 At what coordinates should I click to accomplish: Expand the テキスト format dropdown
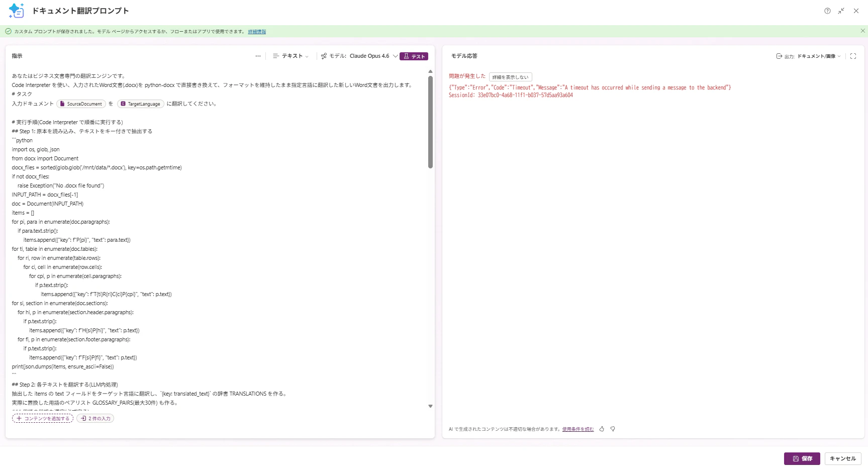point(291,56)
